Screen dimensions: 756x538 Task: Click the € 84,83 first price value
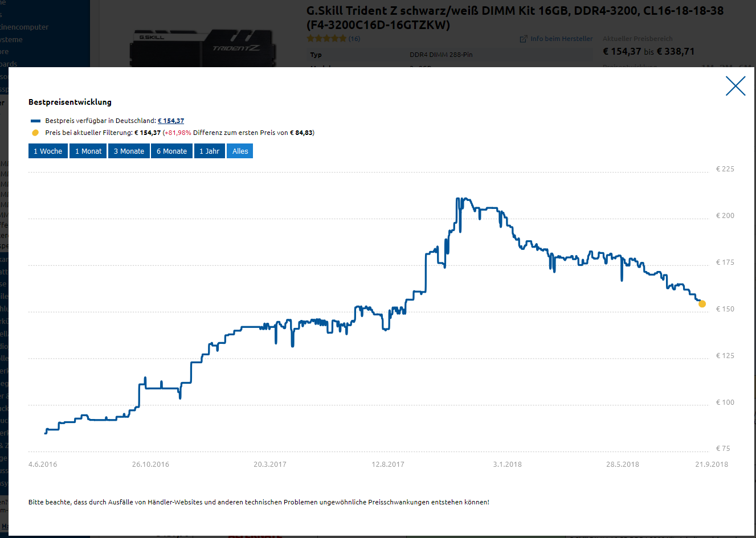click(301, 133)
